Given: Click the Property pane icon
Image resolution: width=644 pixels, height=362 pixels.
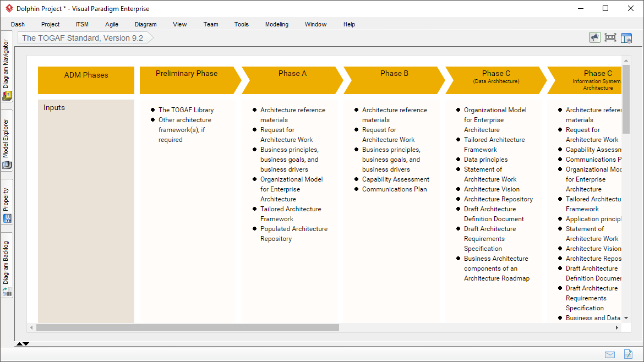Looking at the screenshot, I should click(7, 219).
